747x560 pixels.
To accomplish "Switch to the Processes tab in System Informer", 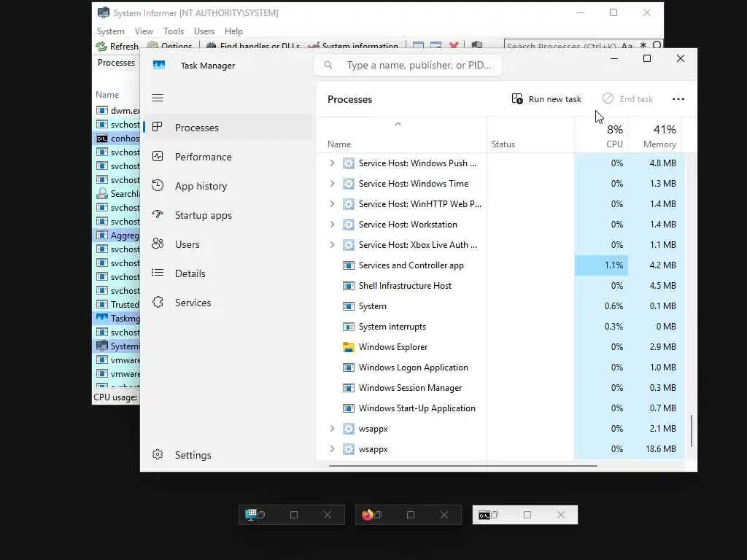I will (x=116, y=63).
